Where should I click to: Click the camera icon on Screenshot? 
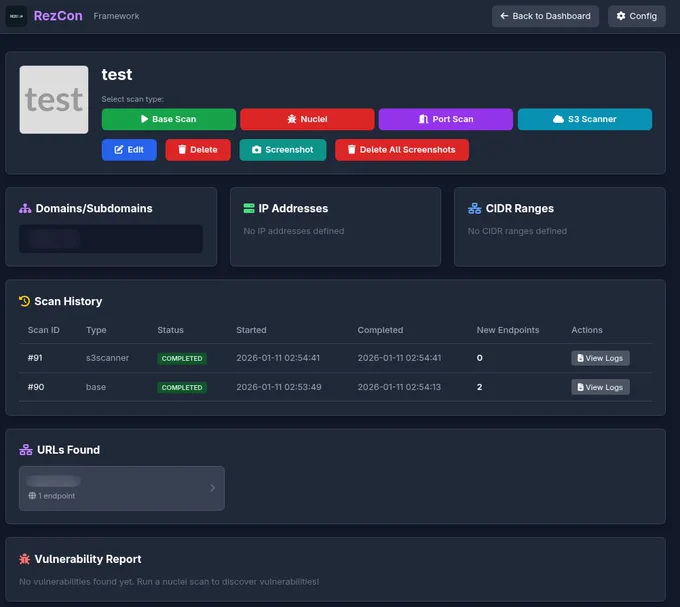pos(257,150)
